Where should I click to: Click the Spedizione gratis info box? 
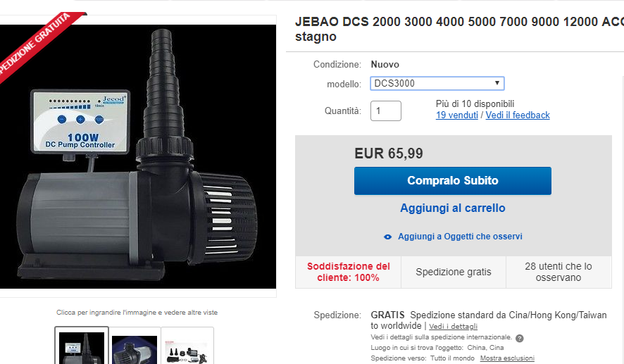click(x=454, y=272)
